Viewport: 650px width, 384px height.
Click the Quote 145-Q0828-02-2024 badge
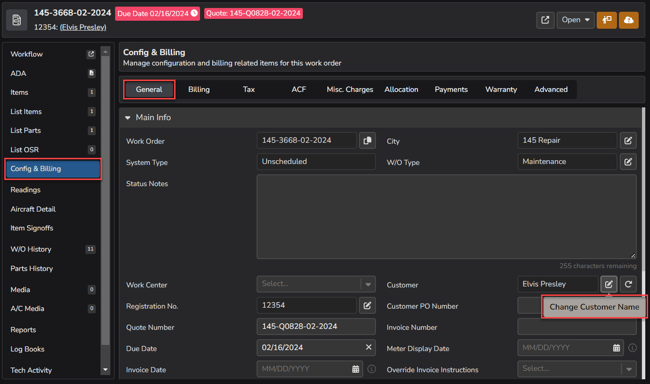click(x=253, y=13)
